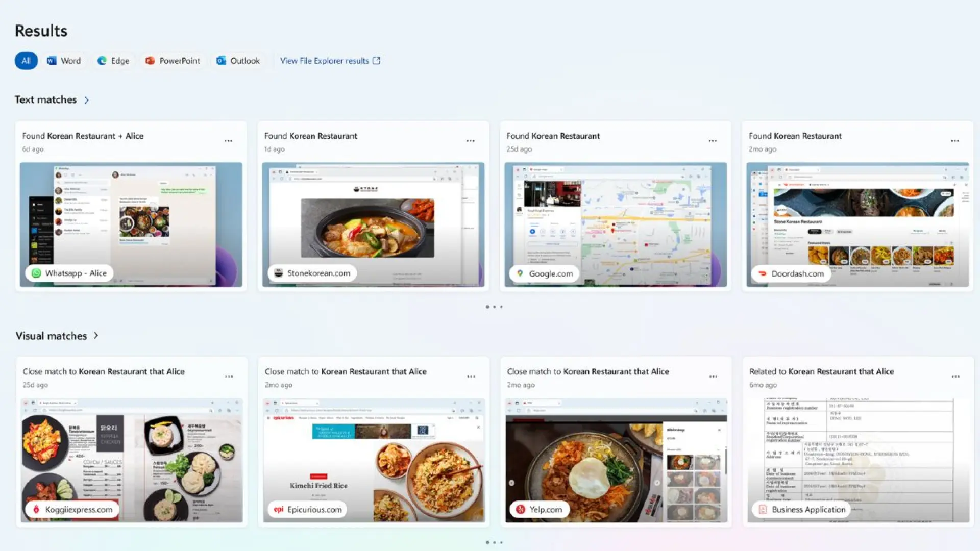This screenshot has width=980, height=551.
Task: Toggle the All filter button
Action: pyautogui.click(x=26, y=60)
